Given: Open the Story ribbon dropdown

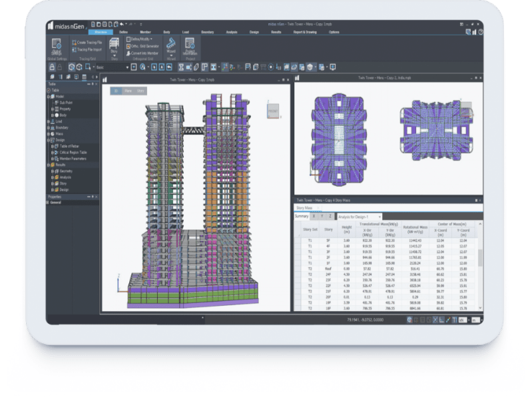Looking at the screenshot, I should tap(115, 47).
